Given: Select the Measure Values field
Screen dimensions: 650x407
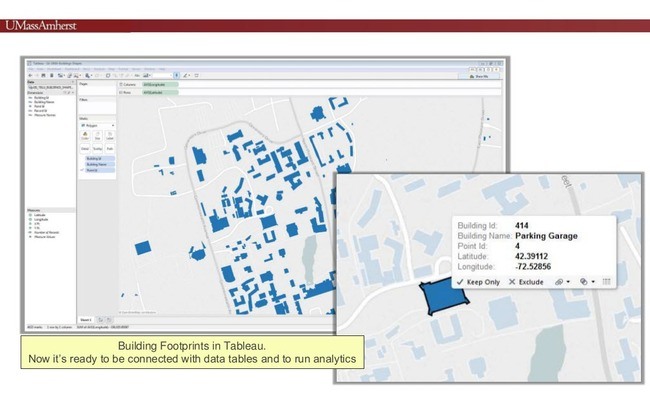Looking at the screenshot, I should coord(44,237).
